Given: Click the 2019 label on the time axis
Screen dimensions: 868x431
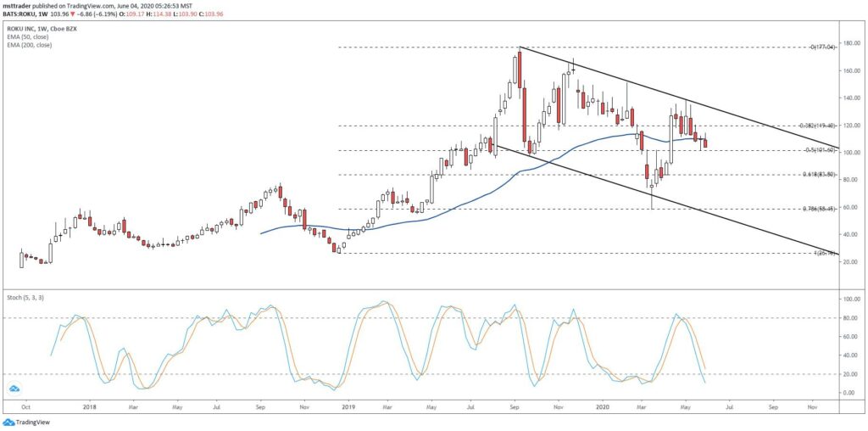Looking at the screenshot, I should pos(348,406).
